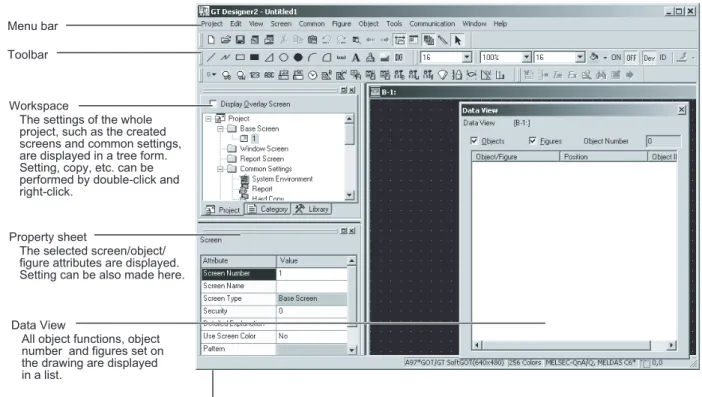This screenshot has height=397, width=702.
Task: Select the Paint brush tool
Action: 370,57
